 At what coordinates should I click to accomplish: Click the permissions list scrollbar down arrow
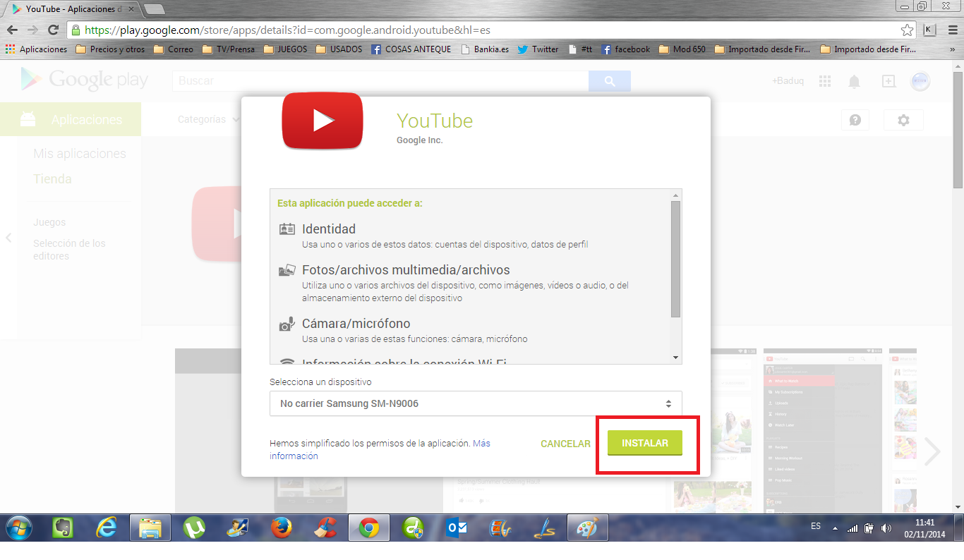coord(675,358)
